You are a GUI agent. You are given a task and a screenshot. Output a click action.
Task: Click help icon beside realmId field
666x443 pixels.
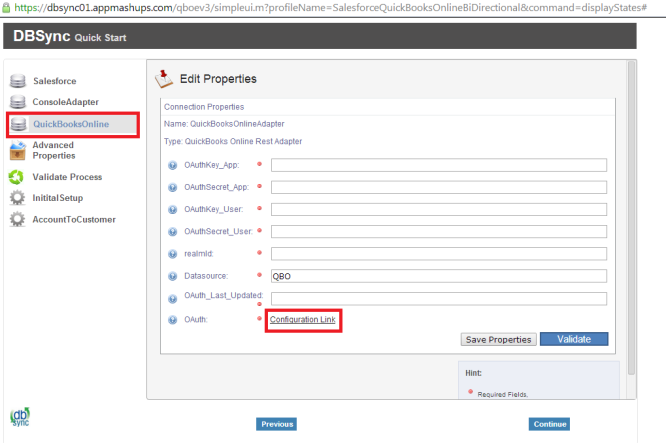tap(173, 253)
